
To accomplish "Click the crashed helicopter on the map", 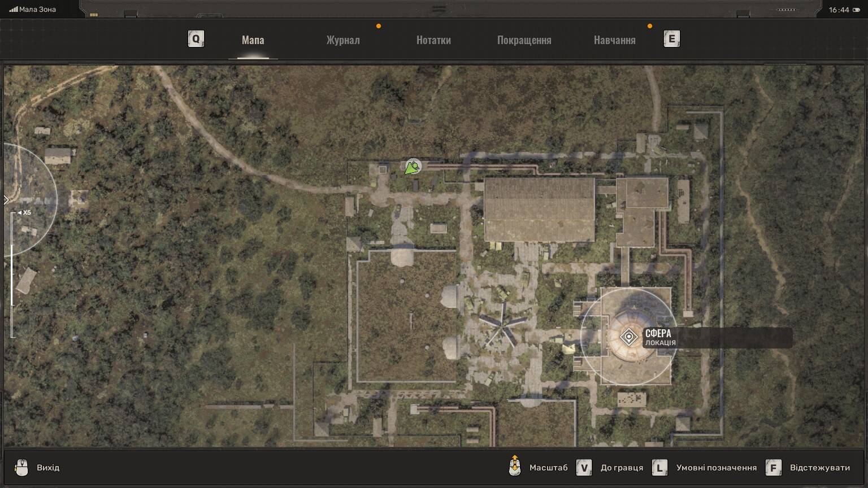I will pos(502,326).
